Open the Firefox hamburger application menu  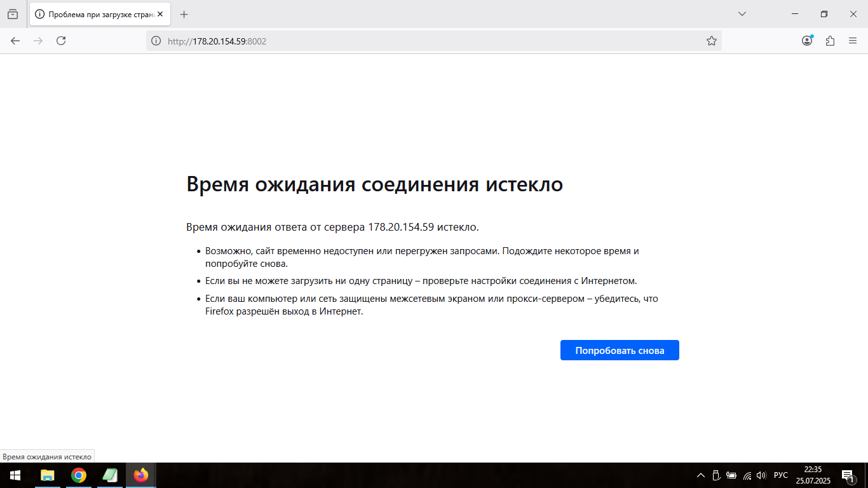coord(853,40)
